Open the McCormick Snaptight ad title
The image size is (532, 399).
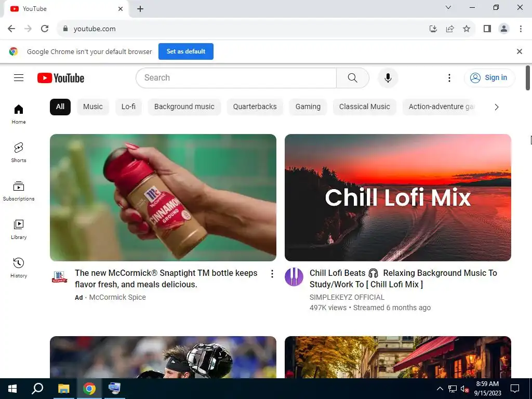166,278
